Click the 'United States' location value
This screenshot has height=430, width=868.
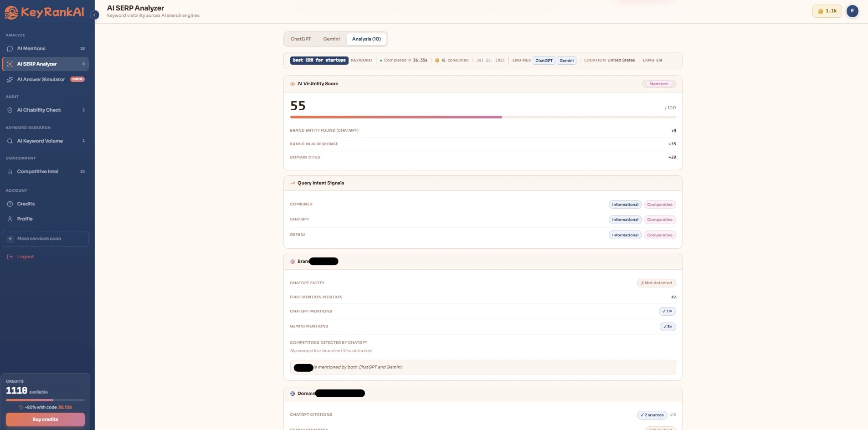click(621, 60)
